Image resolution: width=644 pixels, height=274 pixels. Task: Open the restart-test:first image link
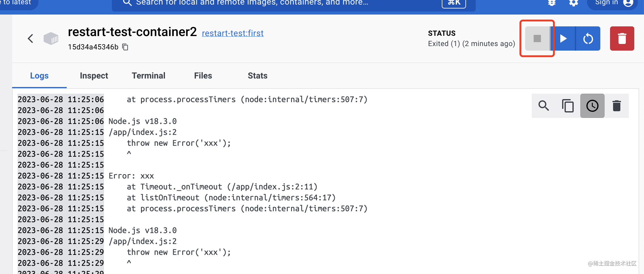tap(233, 33)
